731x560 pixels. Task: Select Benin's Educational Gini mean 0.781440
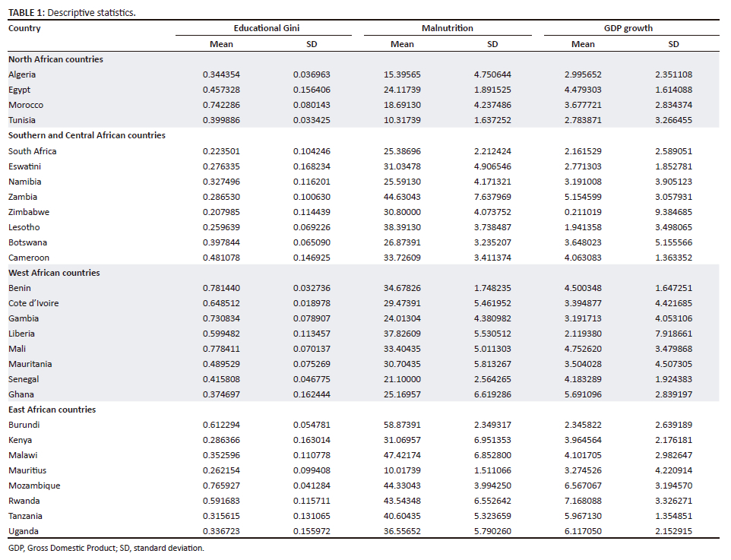tap(221, 288)
